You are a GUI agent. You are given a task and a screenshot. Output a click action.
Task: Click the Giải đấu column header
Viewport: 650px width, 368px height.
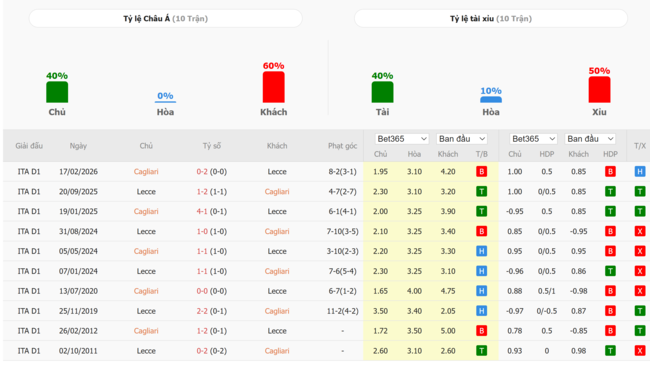[x=29, y=146]
